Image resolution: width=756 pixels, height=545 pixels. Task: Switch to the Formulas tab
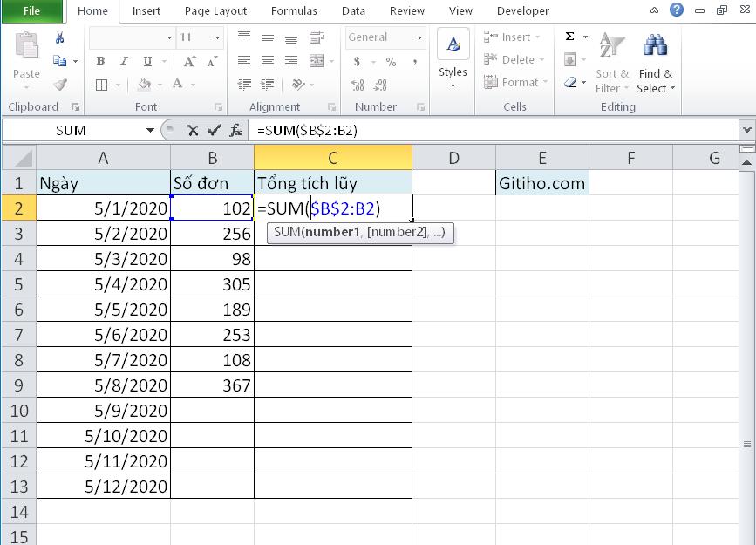coord(294,11)
